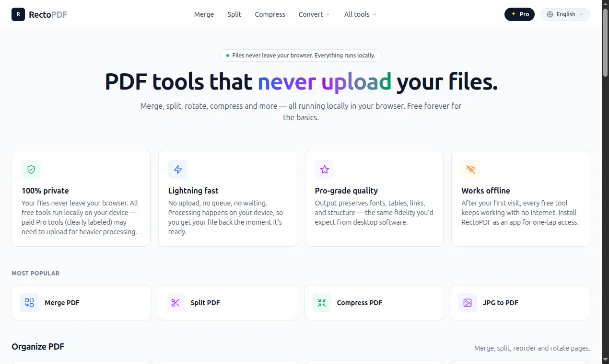Click the 'MOST POPULAR' section label
This screenshot has width=609, height=364.
(35, 273)
